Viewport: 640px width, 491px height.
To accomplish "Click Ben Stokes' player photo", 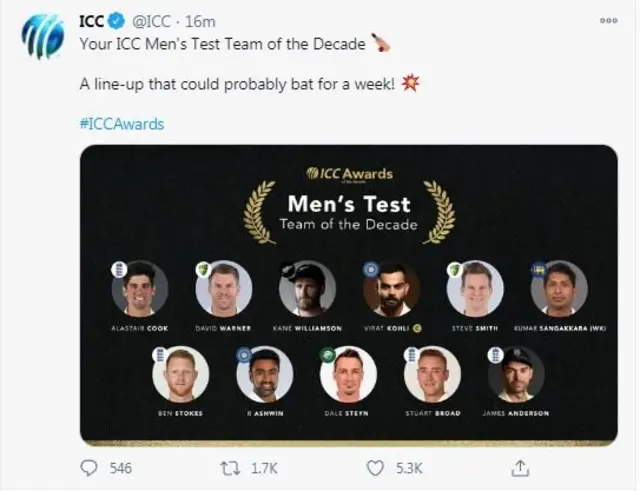I will (181, 375).
